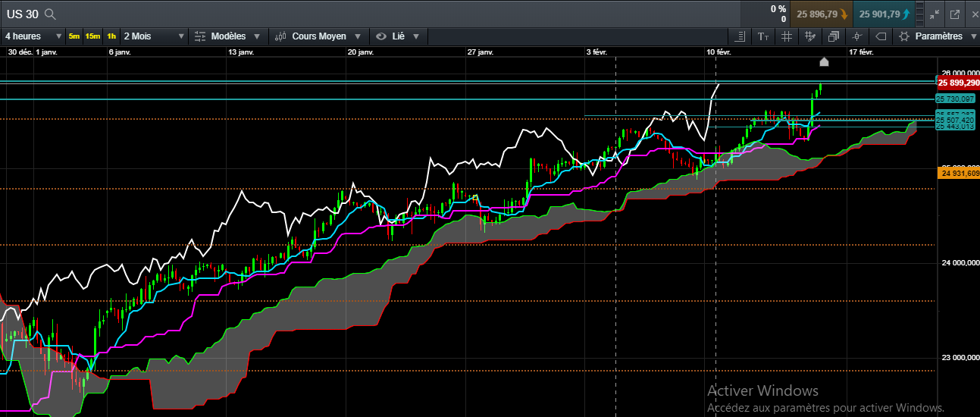Click the 10 févr. date on time axis
The height and width of the screenshot is (417, 980).
click(718, 52)
